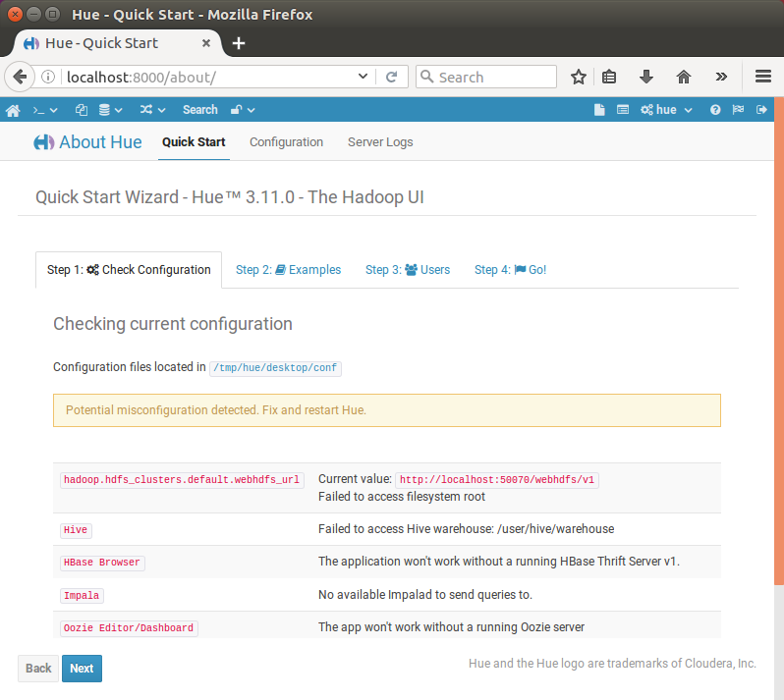
Task: Click Firefox back navigation button
Action: coord(20,77)
